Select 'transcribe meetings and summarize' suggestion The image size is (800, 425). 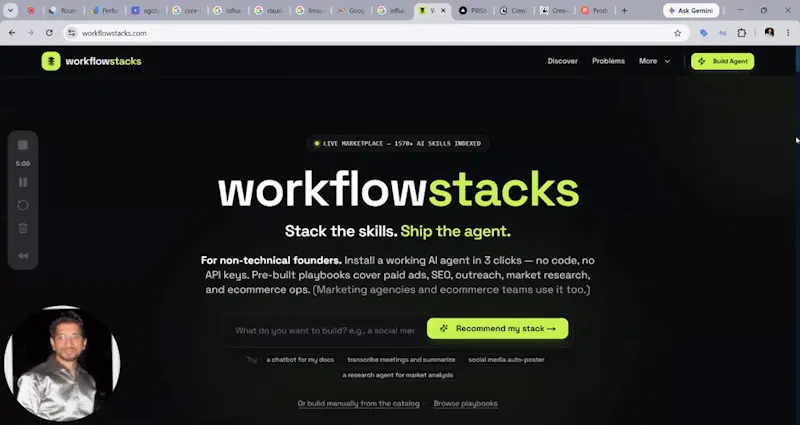pyautogui.click(x=401, y=360)
